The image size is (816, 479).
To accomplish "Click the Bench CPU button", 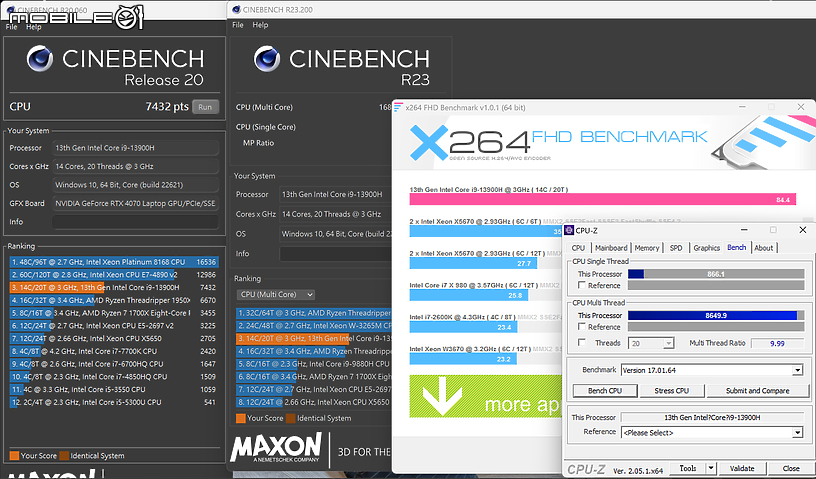I will tap(605, 390).
